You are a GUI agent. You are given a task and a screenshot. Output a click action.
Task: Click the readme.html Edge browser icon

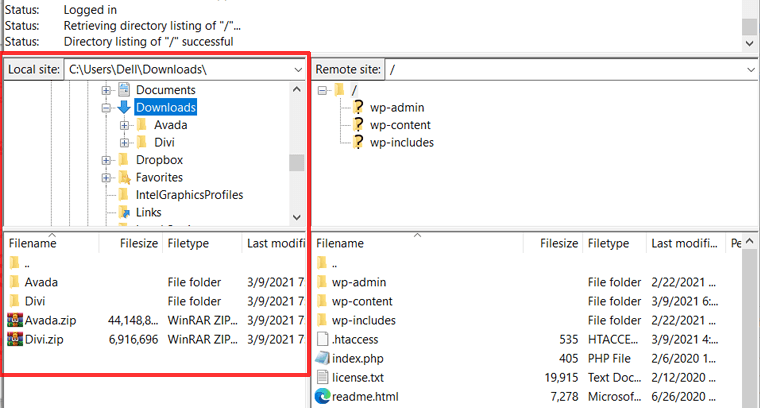[322, 396]
